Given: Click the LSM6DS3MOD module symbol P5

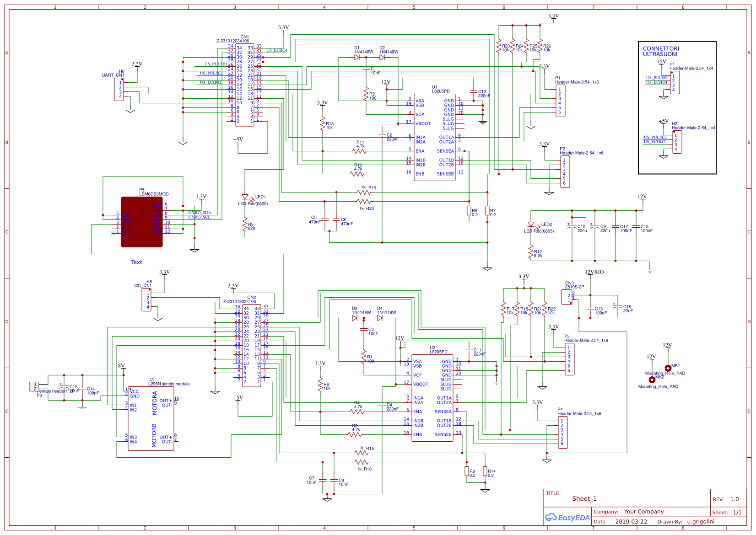Looking at the screenshot, I should pos(142,223).
